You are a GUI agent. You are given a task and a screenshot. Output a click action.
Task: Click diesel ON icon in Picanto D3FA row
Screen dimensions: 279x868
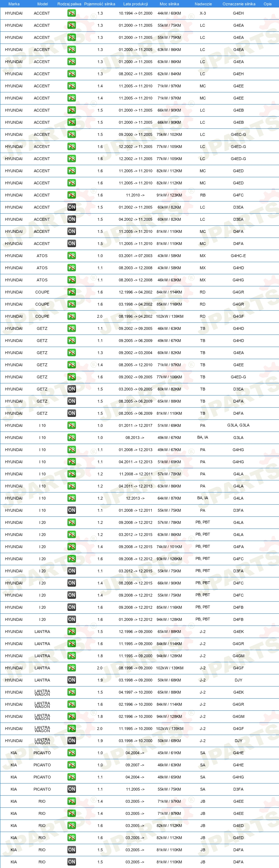pos(71,789)
